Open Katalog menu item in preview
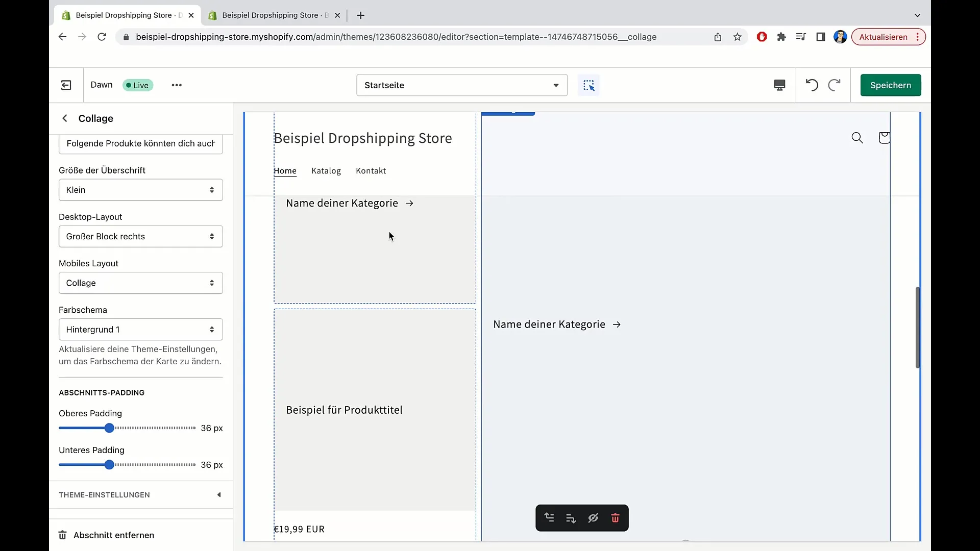Viewport: 980px width, 551px height. [x=326, y=171]
